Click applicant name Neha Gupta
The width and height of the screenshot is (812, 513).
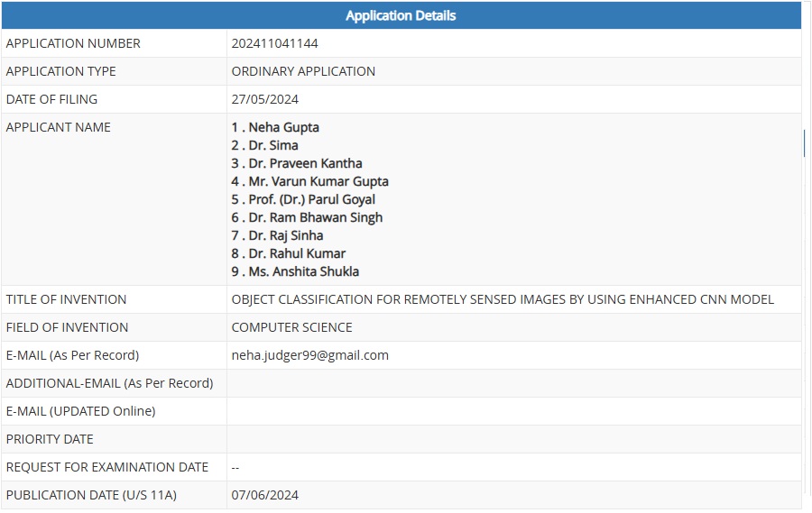[x=275, y=127]
